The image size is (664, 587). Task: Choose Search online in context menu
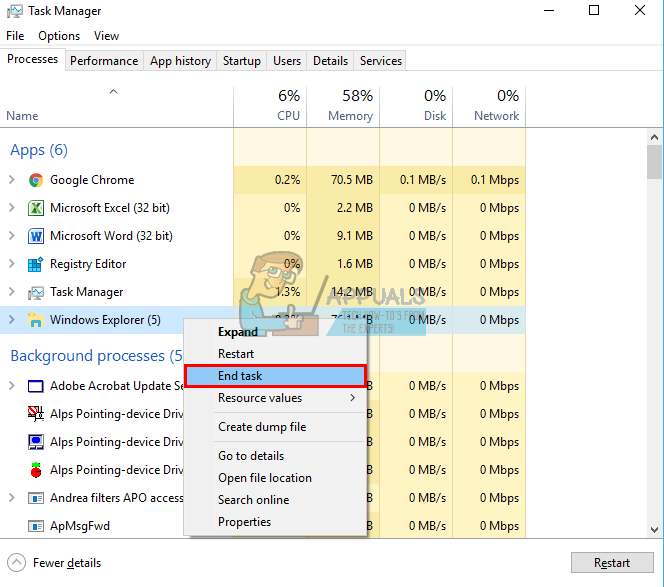pyautogui.click(x=276, y=500)
